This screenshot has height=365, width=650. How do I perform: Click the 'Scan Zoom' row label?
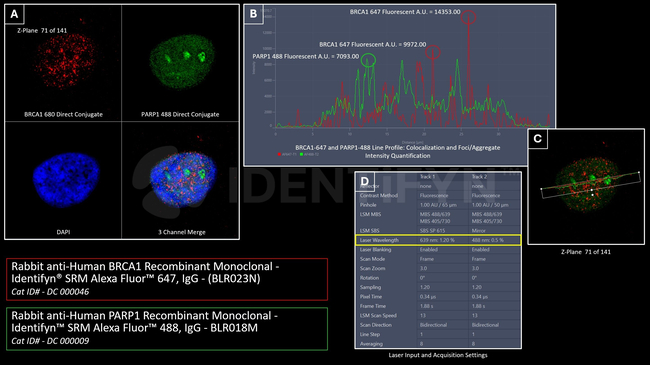pyautogui.click(x=372, y=268)
